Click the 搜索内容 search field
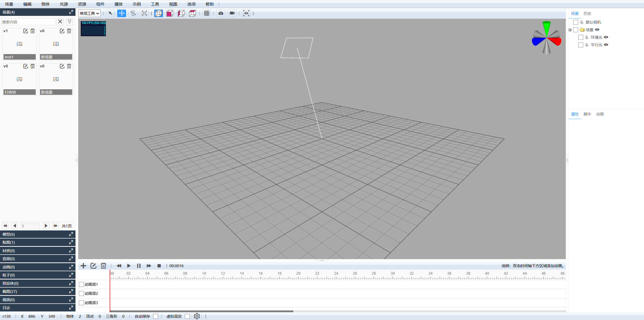This screenshot has width=644, height=320. [28, 22]
